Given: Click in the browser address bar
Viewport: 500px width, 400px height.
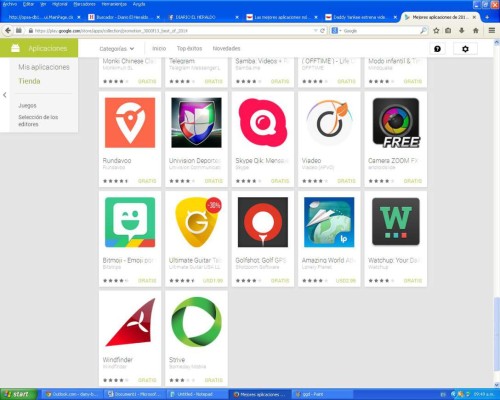Looking at the screenshot, I should click(x=173, y=31).
